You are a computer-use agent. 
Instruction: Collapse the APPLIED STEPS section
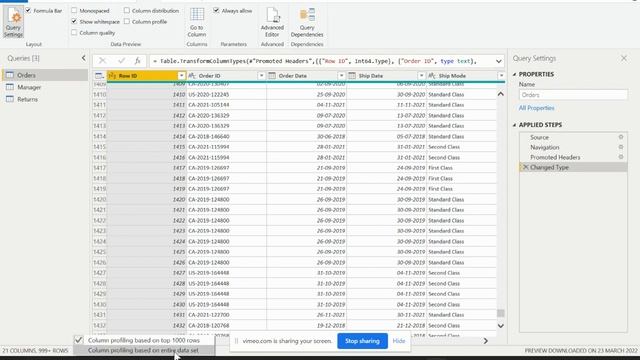[x=514, y=125]
